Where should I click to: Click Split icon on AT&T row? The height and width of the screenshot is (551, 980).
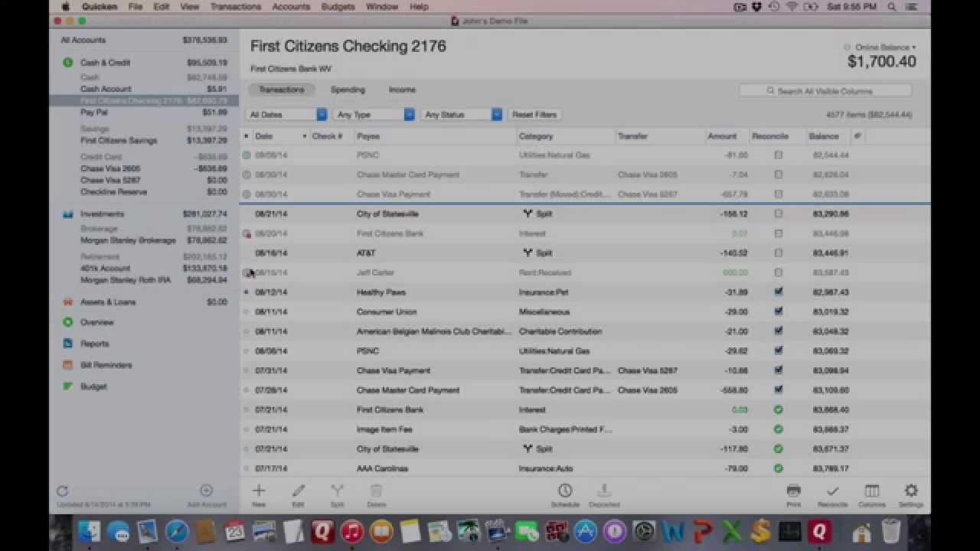pos(527,253)
